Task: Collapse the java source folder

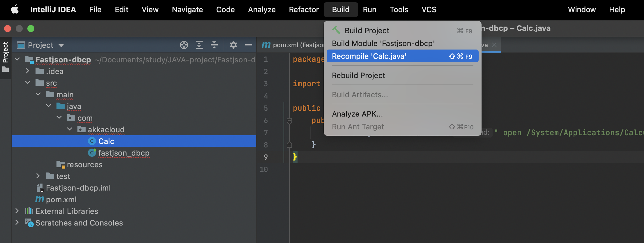Action: (49, 106)
